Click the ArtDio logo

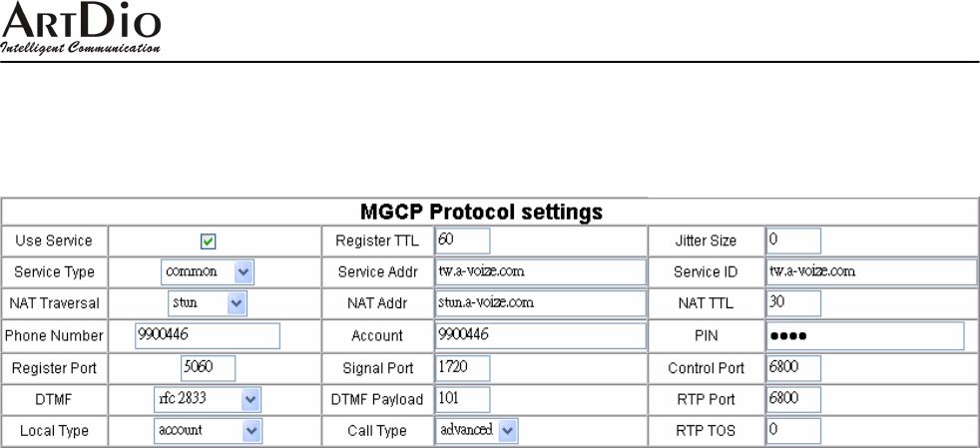click(x=82, y=29)
